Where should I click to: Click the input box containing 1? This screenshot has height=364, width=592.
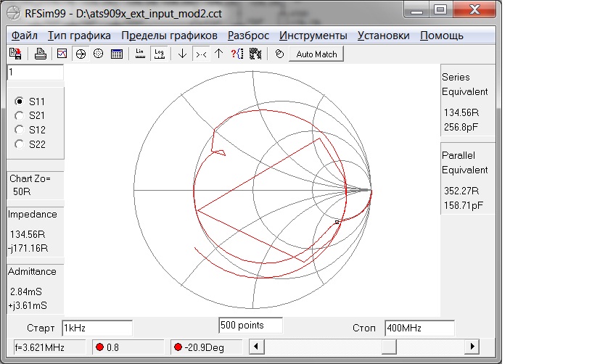[x=35, y=72]
